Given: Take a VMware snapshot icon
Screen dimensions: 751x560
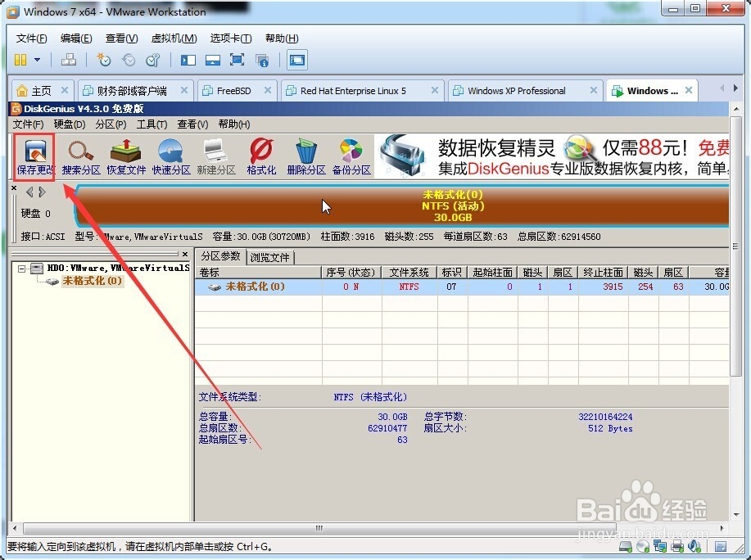Looking at the screenshot, I should click(x=103, y=60).
